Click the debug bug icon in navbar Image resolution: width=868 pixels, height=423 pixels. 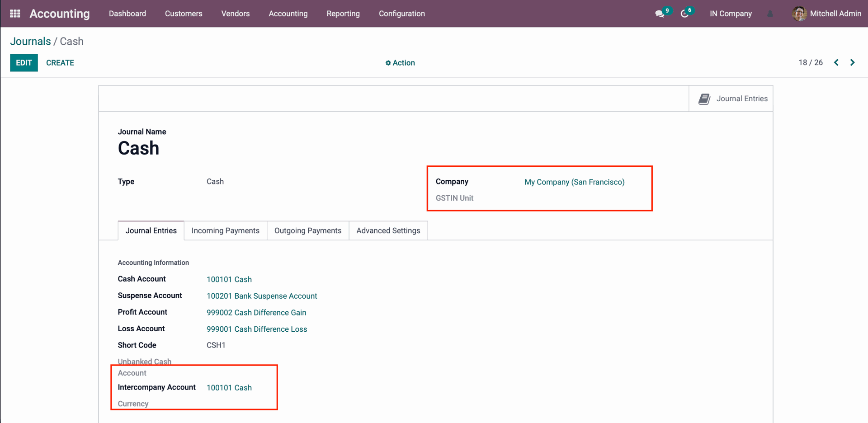tap(770, 14)
